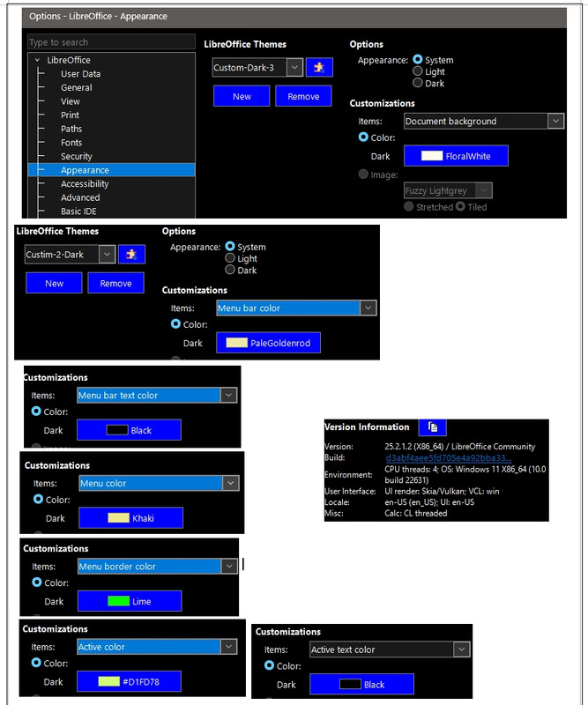This screenshot has height=705, width=588.
Task: Select Dark radio in the Custim-2-Dark panel
Action: [230, 270]
